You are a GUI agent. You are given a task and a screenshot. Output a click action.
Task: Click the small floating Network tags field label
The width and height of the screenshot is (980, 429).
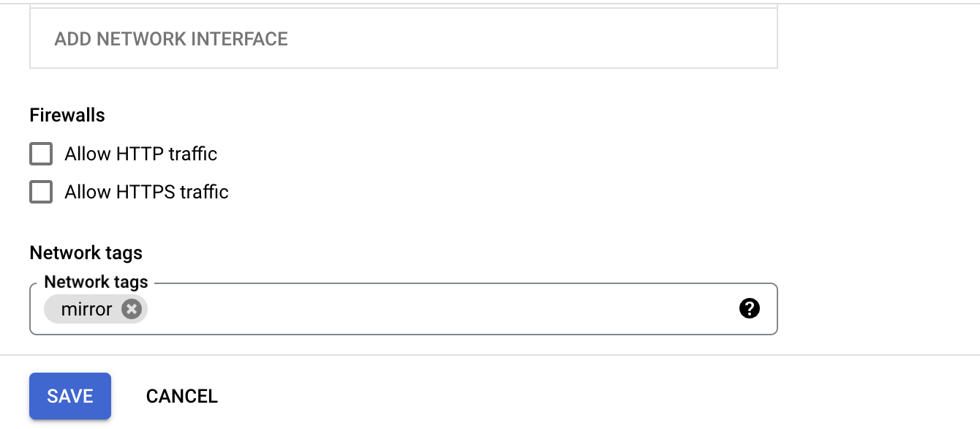tap(96, 282)
